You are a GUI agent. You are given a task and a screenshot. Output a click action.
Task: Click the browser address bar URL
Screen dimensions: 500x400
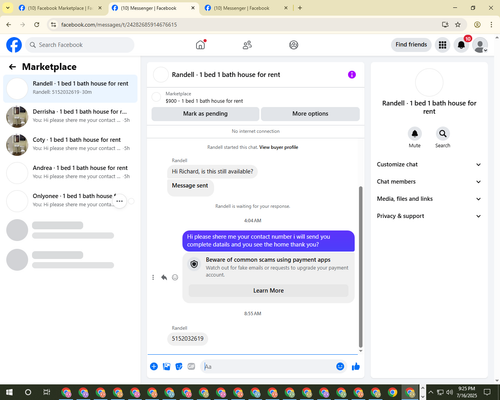coord(119,25)
